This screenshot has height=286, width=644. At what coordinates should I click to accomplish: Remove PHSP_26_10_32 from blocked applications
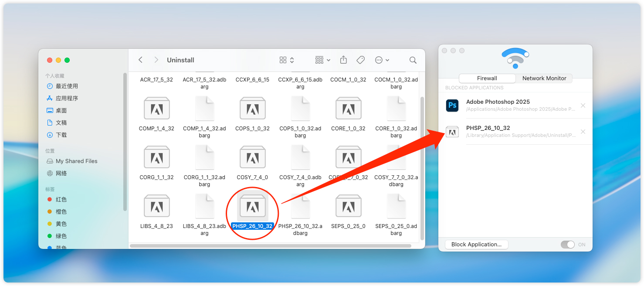point(583,132)
